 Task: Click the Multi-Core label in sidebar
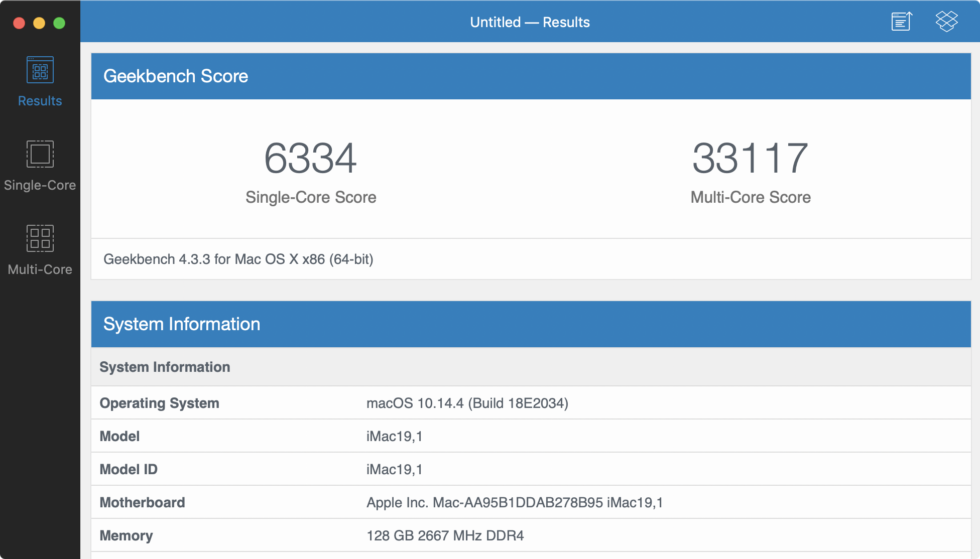(x=40, y=269)
